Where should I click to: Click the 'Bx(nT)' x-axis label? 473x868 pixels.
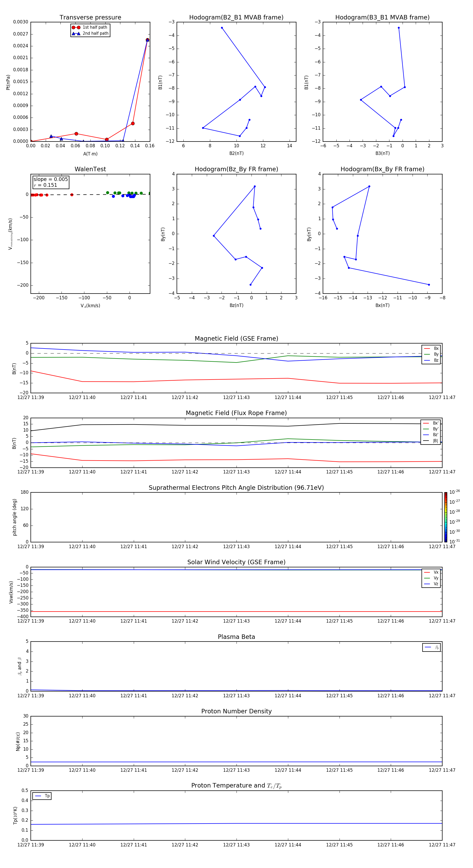pos(382,305)
